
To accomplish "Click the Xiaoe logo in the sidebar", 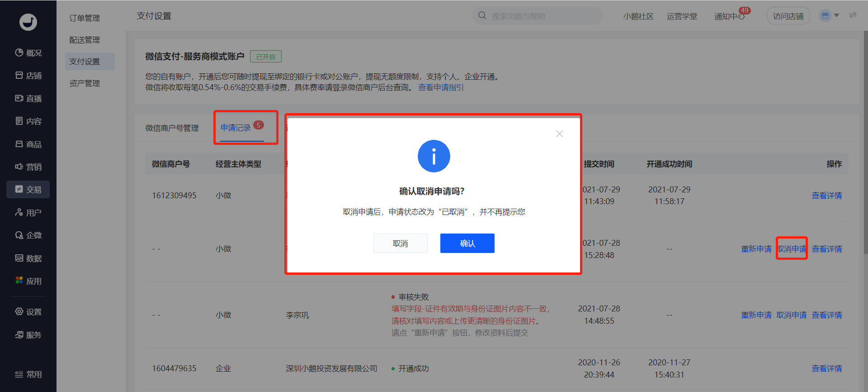I will 28,22.
